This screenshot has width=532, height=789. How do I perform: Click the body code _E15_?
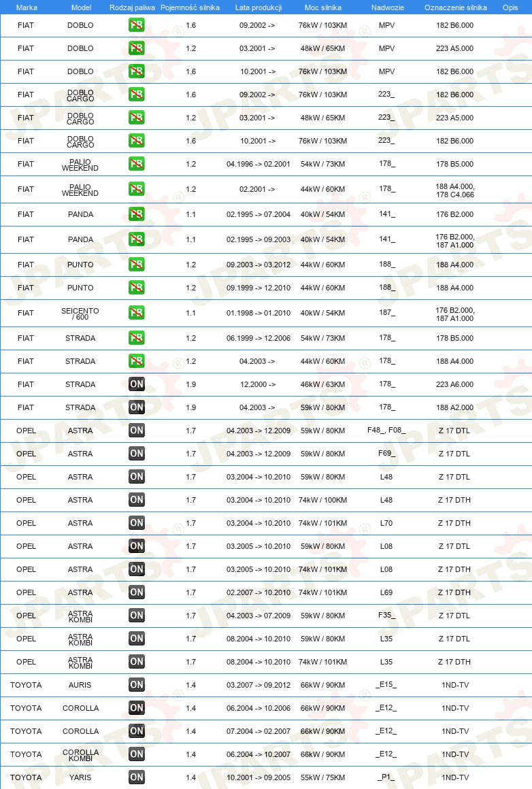tap(386, 685)
